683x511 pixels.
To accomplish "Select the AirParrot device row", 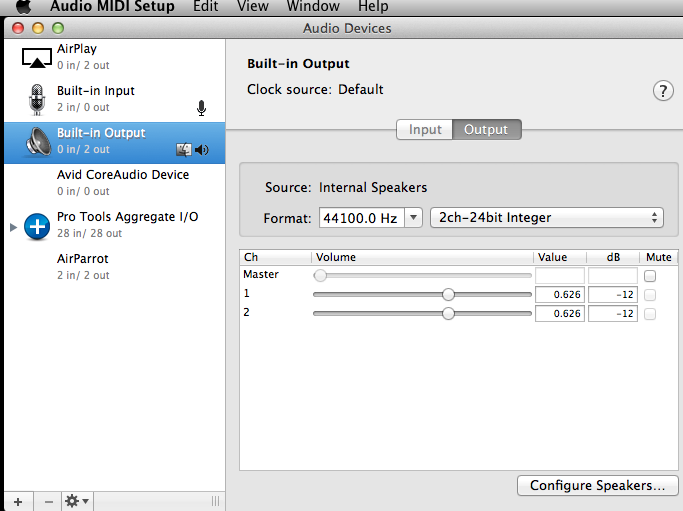I will [x=115, y=267].
